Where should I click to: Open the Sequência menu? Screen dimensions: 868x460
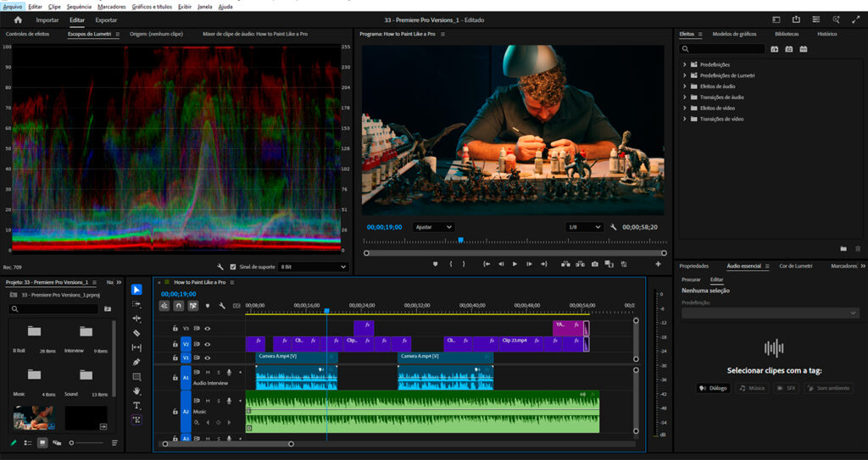[79, 7]
